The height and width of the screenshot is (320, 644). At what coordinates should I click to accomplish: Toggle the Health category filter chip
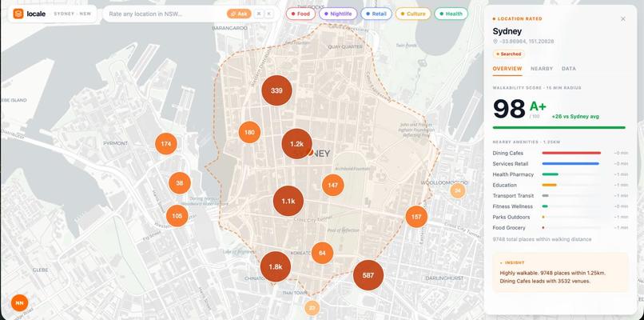pos(451,14)
